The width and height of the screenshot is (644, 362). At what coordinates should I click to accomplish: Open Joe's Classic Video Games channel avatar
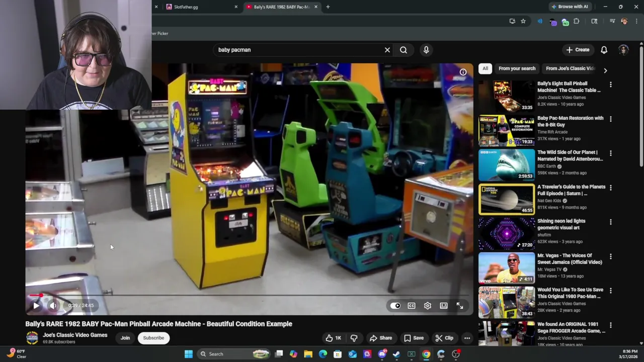tap(32, 338)
